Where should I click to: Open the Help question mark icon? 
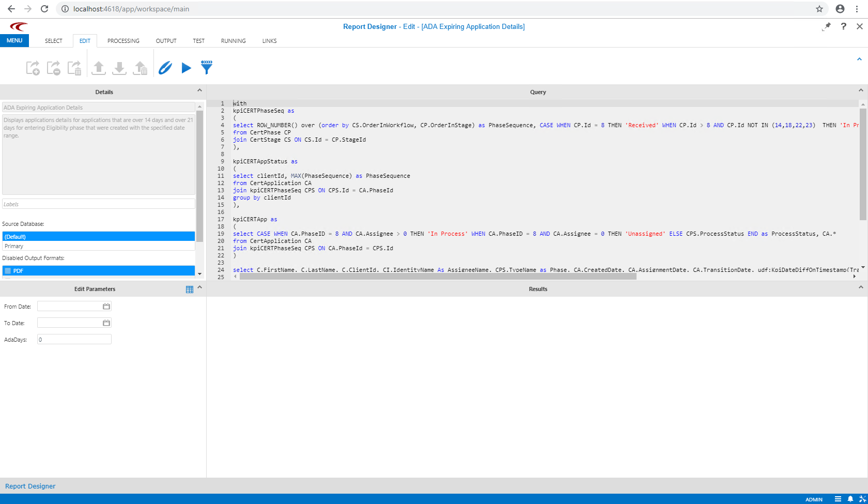point(843,26)
